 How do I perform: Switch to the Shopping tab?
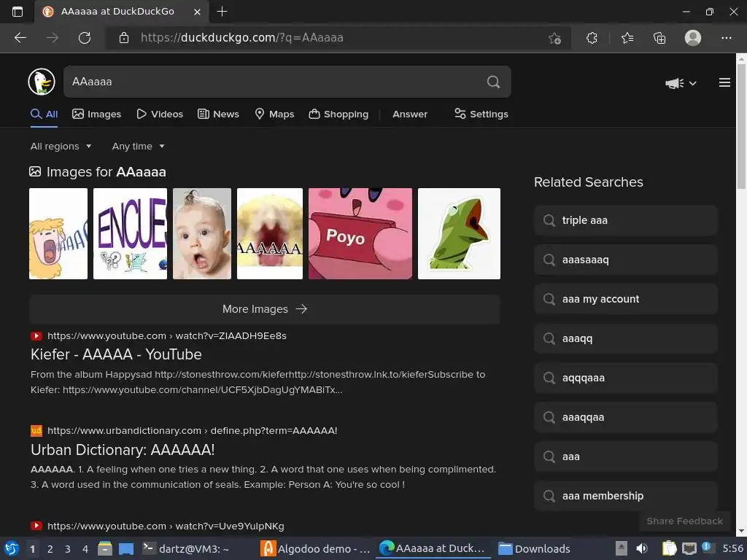coord(338,114)
